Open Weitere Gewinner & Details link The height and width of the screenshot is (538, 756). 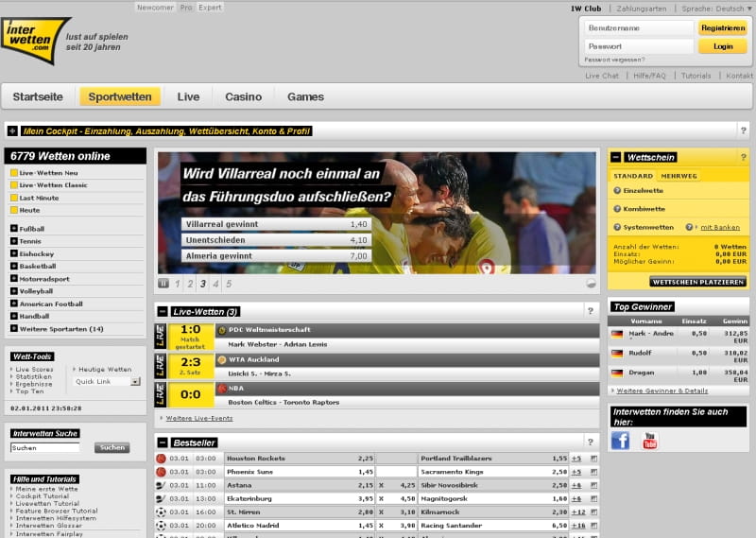click(x=662, y=390)
